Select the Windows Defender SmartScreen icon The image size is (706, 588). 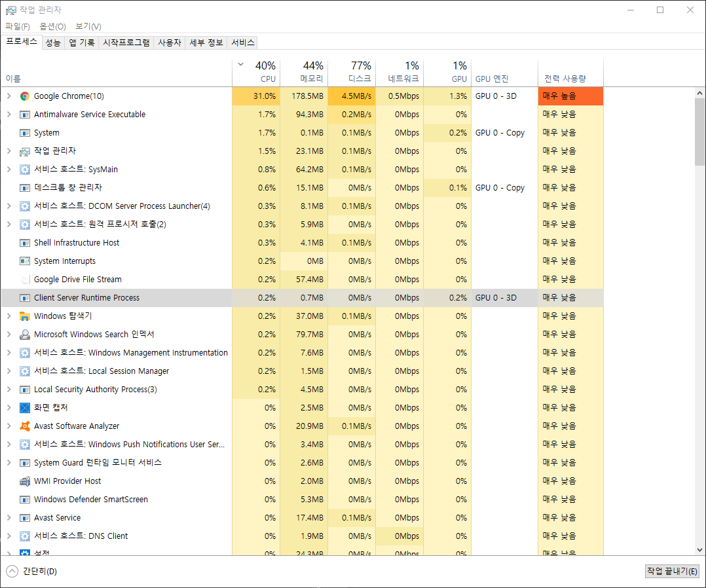tap(24, 499)
